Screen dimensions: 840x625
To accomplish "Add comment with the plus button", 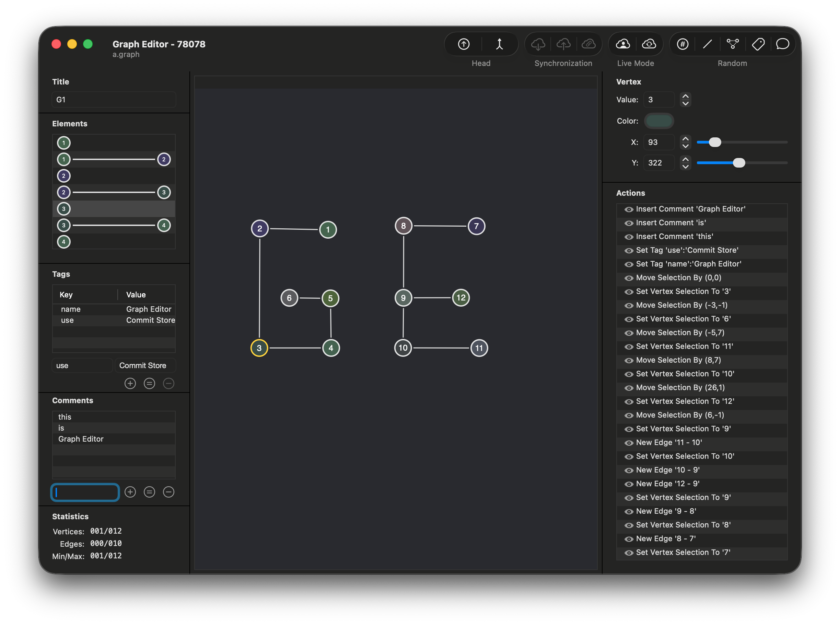I will (x=130, y=492).
